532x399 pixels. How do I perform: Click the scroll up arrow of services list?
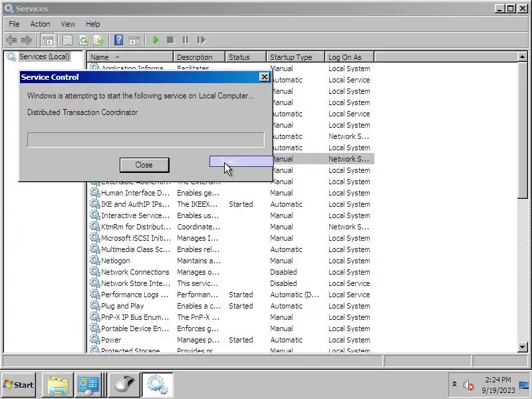[x=523, y=57]
